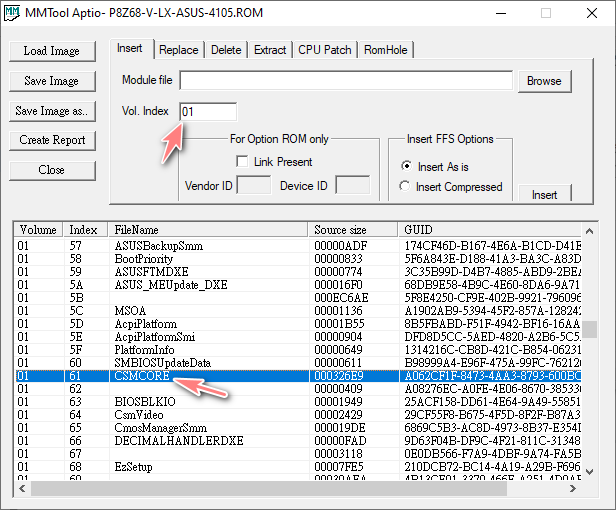Select the Insert As is option
Screen dimensions: 616x510
pyautogui.click(x=405, y=167)
